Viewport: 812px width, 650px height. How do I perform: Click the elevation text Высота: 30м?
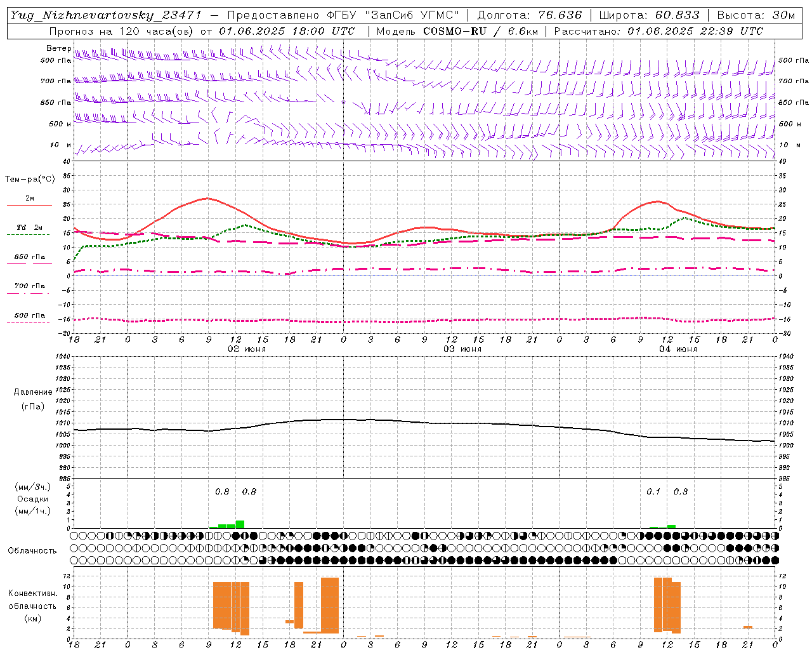tap(756, 15)
